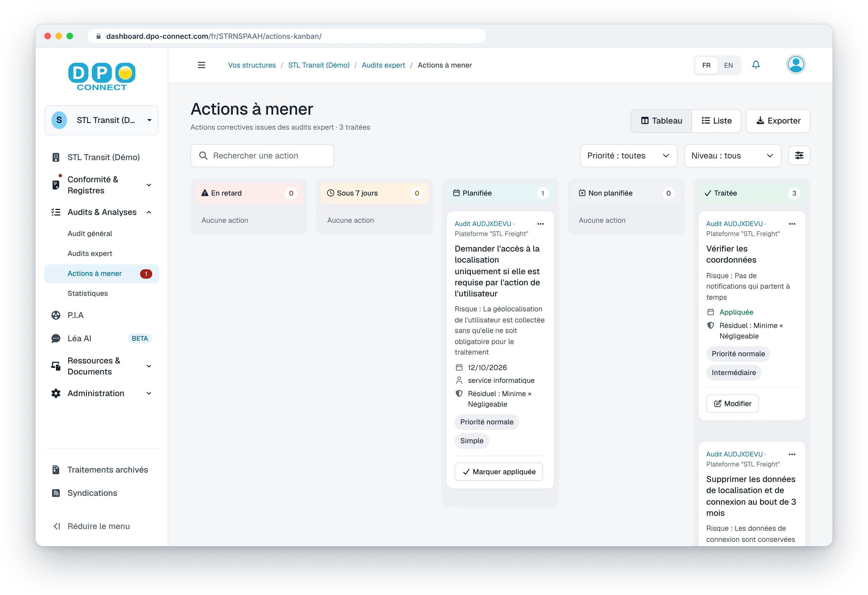Switch to Liste view
The height and width of the screenshot is (595, 868).
coord(716,121)
